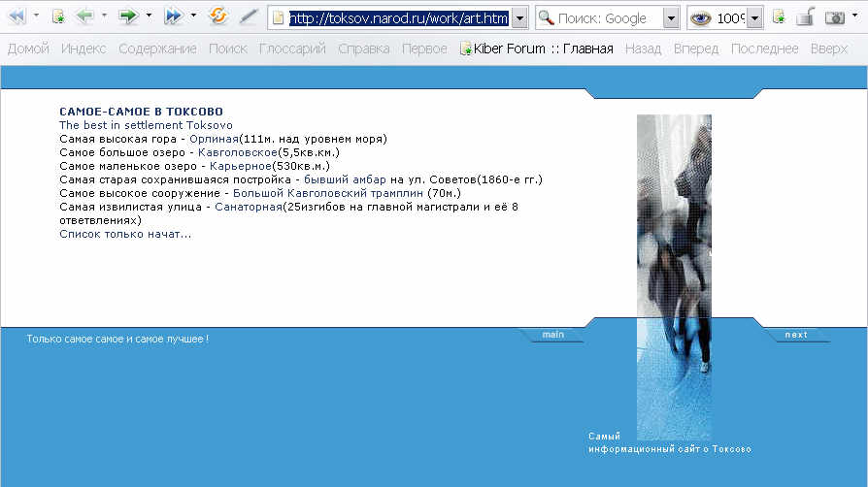Click the eye icon beside the zoom percentage
The height and width of the screenshot is (487, 868).
point(701,17)
